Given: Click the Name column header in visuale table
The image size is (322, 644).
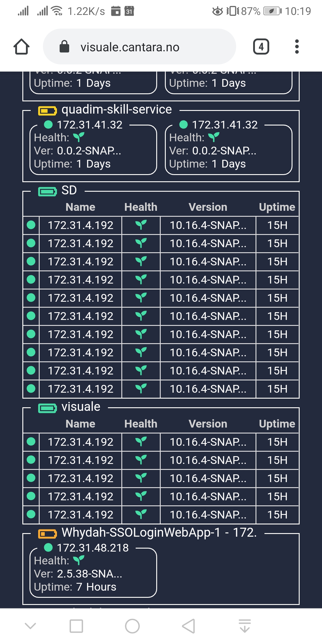Looking at the screenshot, I should tap(80, 424).
